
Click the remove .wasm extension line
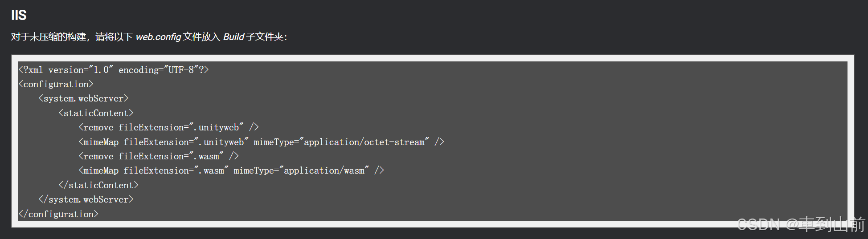[x=159, y=156]
